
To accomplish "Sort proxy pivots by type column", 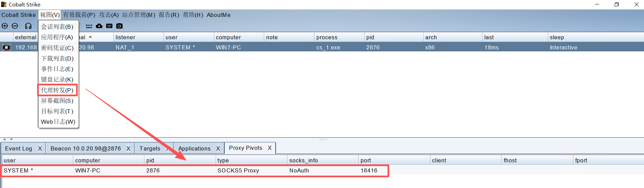I will point(251,160).
